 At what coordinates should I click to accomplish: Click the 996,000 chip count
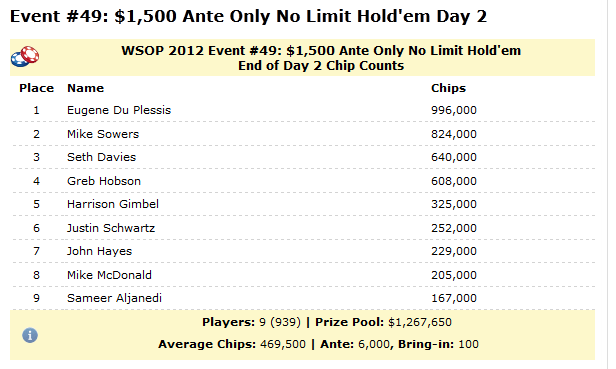pyautogui.click(x=454, y=110)
